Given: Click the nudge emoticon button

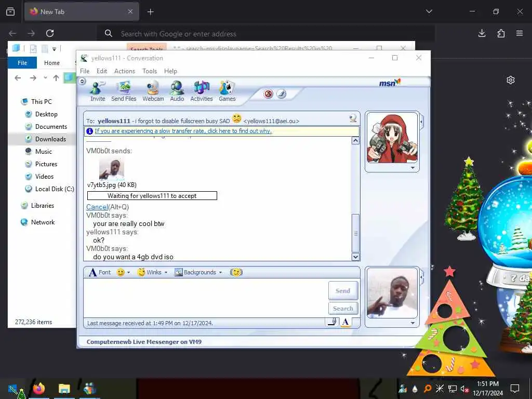Looking at the screenshot, I should 236,272.
